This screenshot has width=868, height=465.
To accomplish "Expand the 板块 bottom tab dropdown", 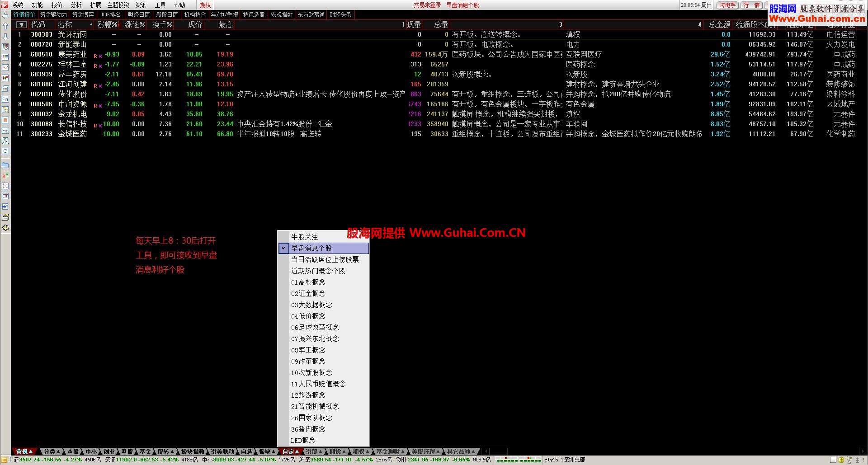I will [x=274, y=451].
